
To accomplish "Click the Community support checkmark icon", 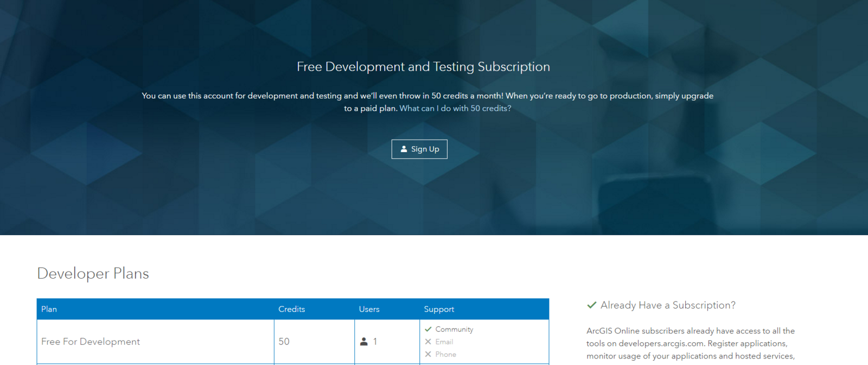I will coord(428,329).
